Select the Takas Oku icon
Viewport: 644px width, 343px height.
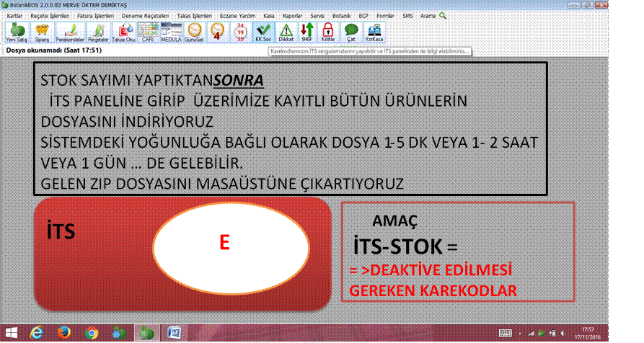point(123,32)
